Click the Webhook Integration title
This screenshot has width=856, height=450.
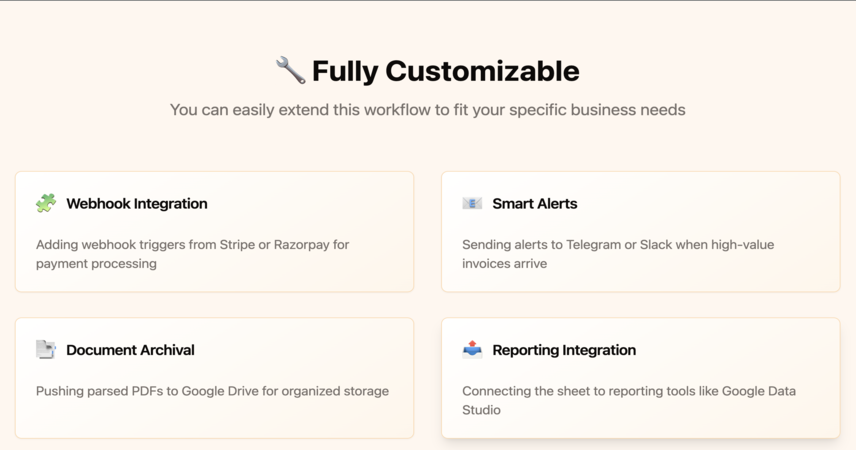[137, 204]
